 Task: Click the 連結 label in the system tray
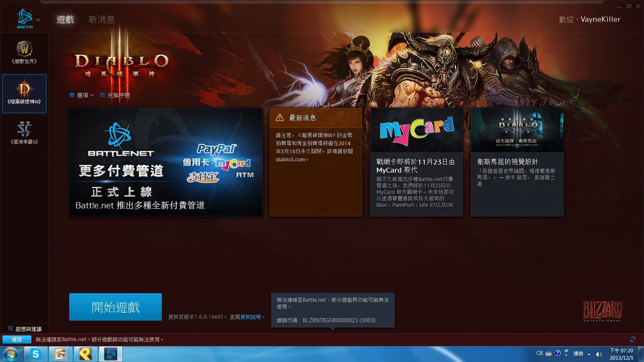click(x=578, y=354)
